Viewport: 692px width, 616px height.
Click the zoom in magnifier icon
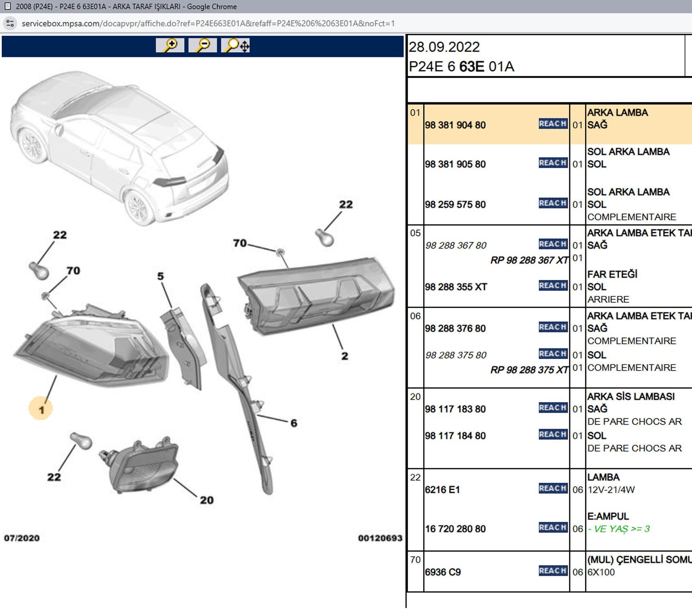[170, 45]
